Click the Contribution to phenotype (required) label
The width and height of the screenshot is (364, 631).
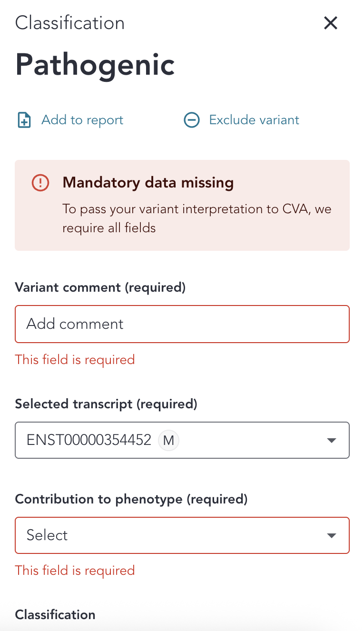[x=131, y=499]
